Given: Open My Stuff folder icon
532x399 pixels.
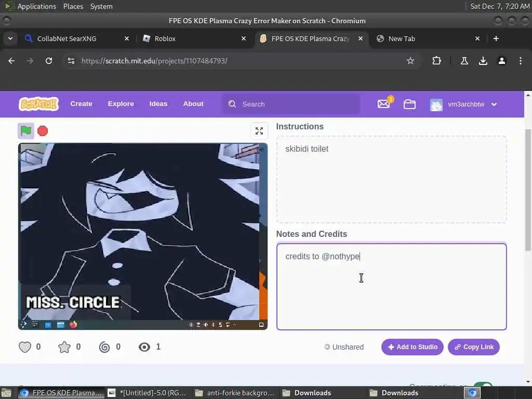Looking at the screenshot, I should click(409, 104).
